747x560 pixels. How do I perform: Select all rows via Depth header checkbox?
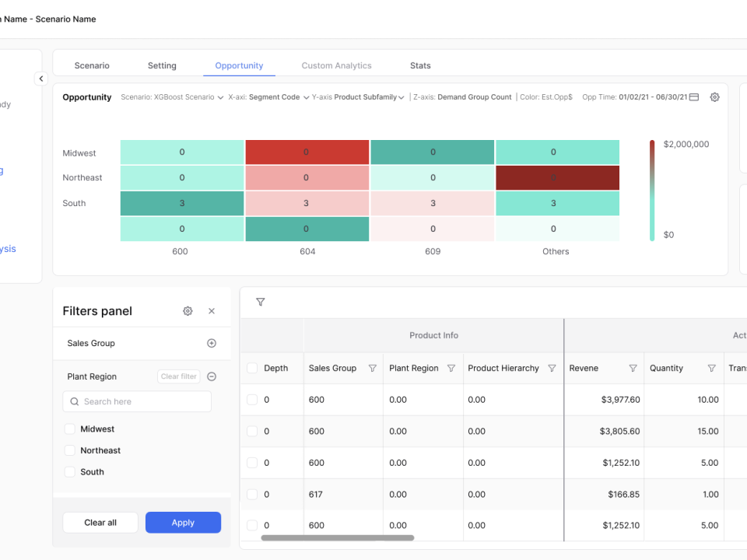pos(252,369)
